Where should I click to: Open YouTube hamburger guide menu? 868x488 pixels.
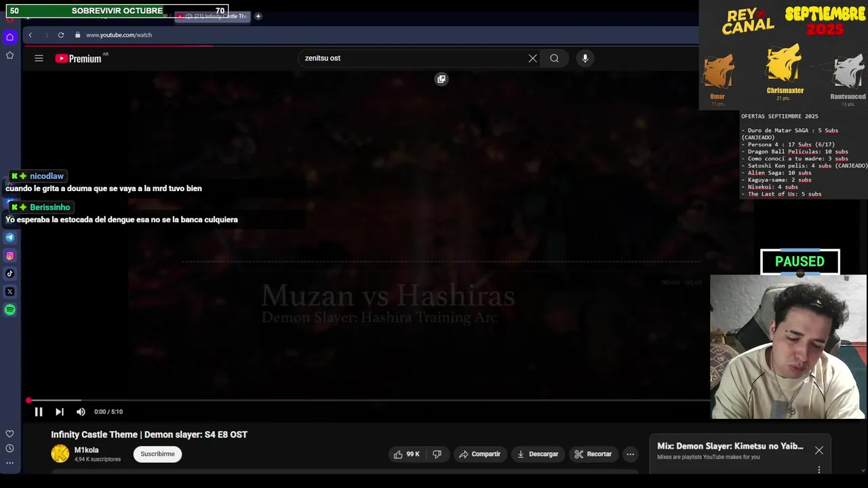click(x=39, y=58)
